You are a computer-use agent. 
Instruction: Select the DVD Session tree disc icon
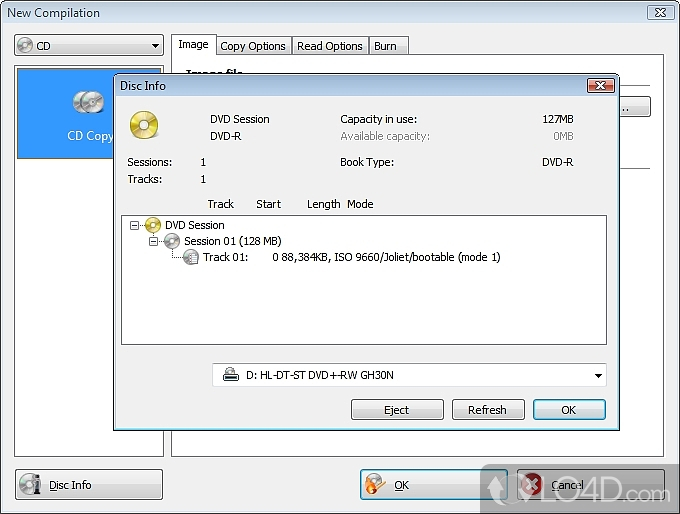[x=153, y=225]
